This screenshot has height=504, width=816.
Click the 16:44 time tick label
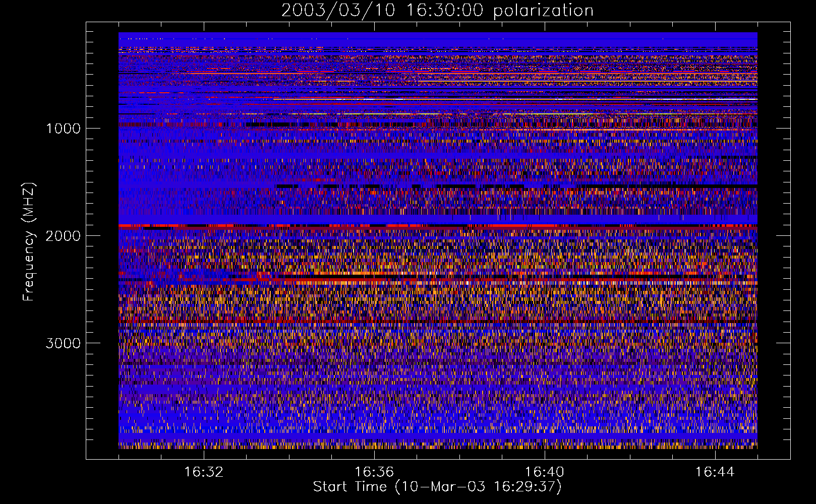715,472
